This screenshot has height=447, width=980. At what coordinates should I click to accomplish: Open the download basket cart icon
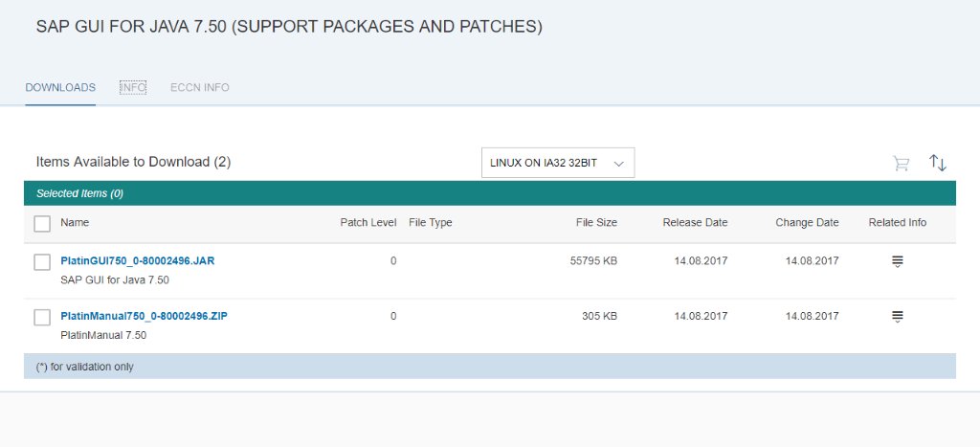pos(901,163)
